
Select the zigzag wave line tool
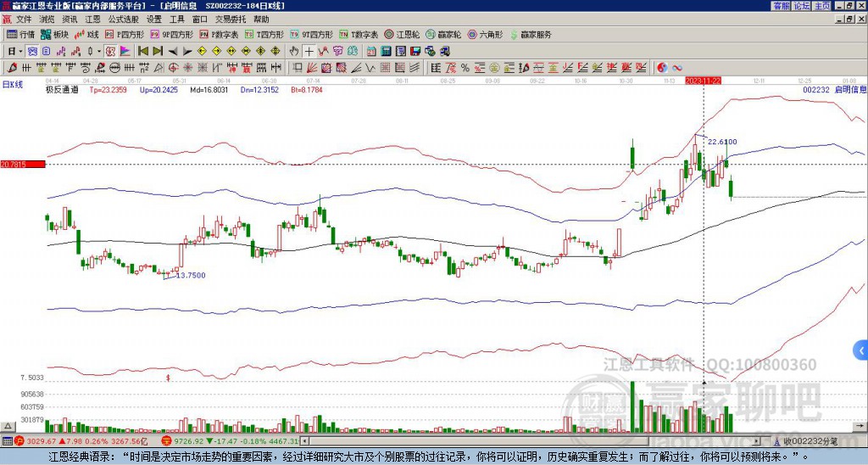[x=370, y=68]
